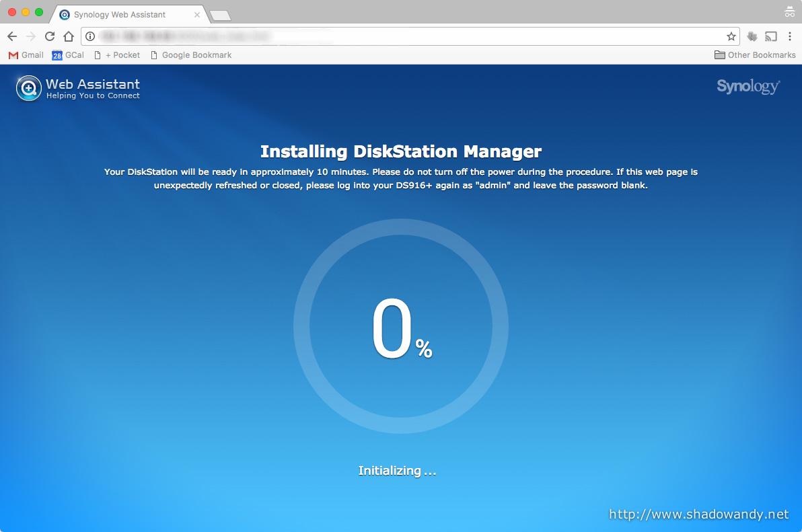Viewport: 802px width, 532px height.
Task: Open the Google Bookmark shortcut
Action: 191,55
